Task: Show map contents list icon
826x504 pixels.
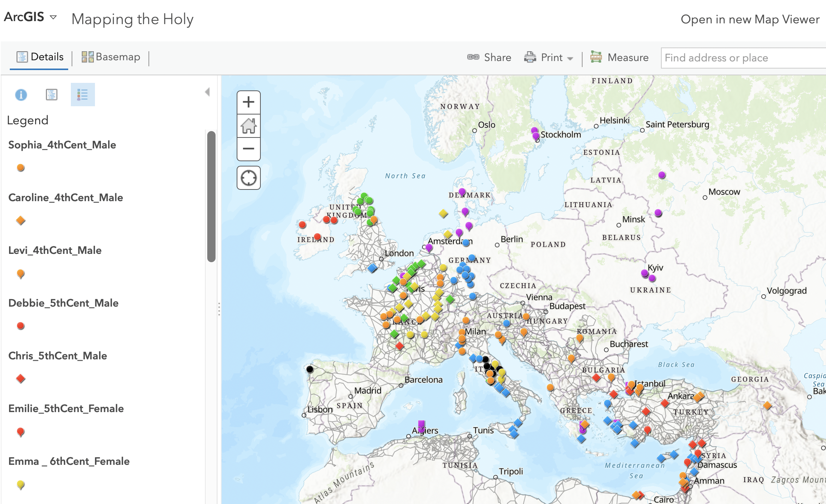Action: tap(52, 95)
